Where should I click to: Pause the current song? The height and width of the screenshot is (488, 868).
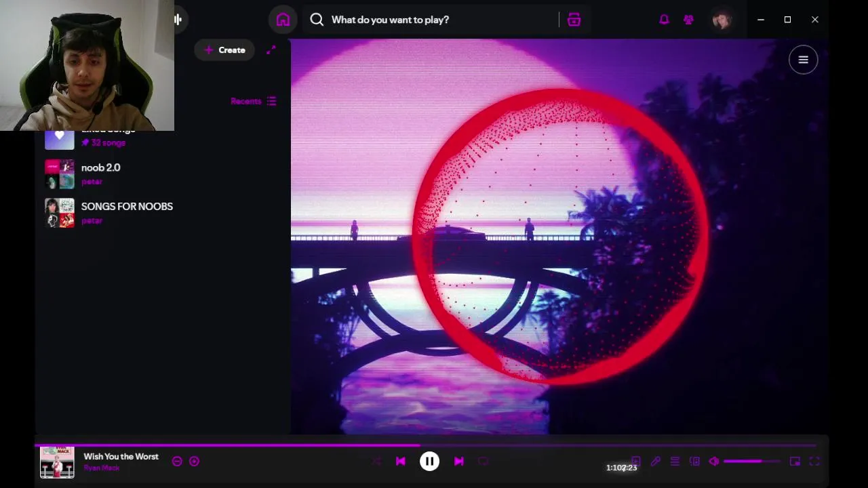[x=429, y=462]
